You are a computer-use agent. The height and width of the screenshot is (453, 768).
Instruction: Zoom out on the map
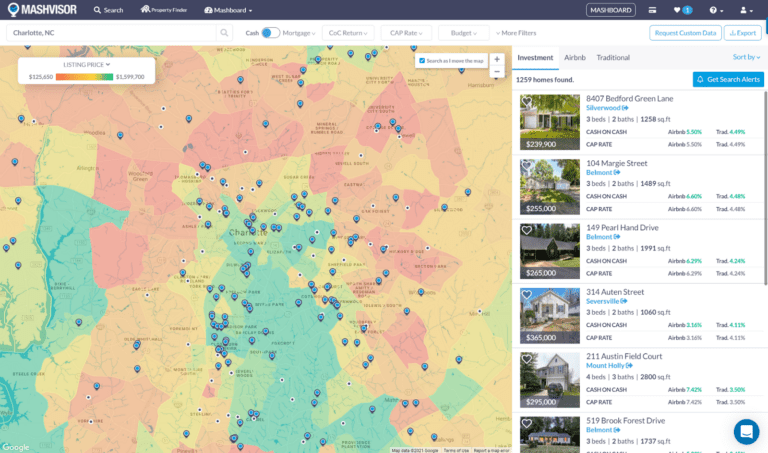[497, 71]
